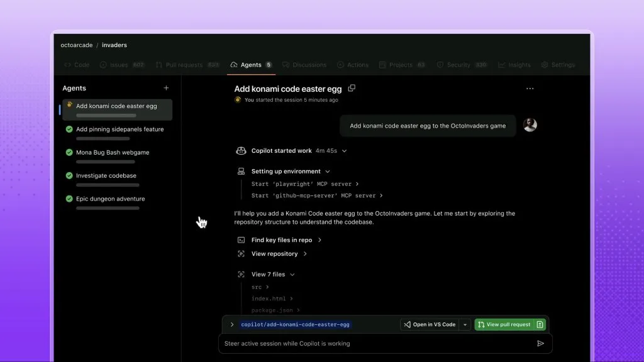Select Investigate codebase session
Image resolution: width=644 pixels, height=362 pixels.
(x=117, y=179)
